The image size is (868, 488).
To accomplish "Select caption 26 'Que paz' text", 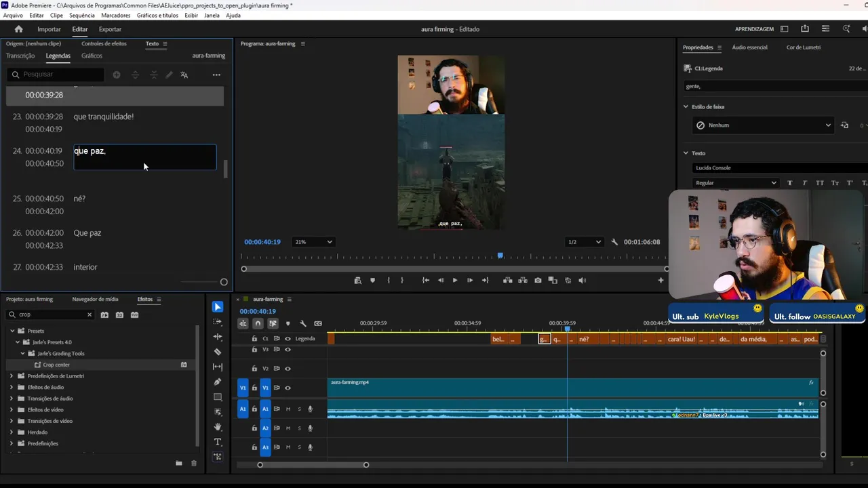I will point(87,233).
